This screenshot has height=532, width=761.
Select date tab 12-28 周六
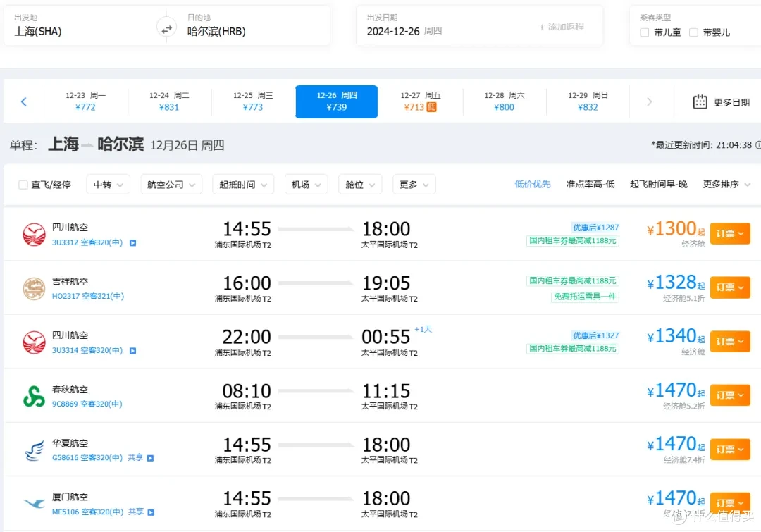[x=505, y=101]
